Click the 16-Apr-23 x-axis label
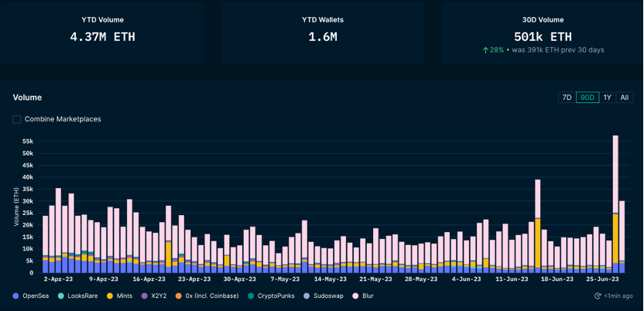The image size is (644, 311). click(149, 279)
